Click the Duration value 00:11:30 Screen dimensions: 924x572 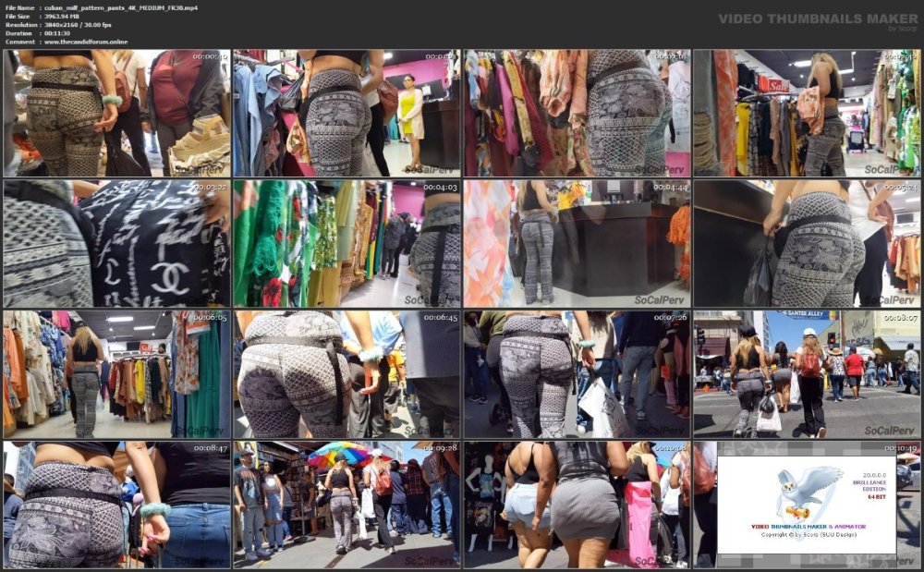[57, 33]
